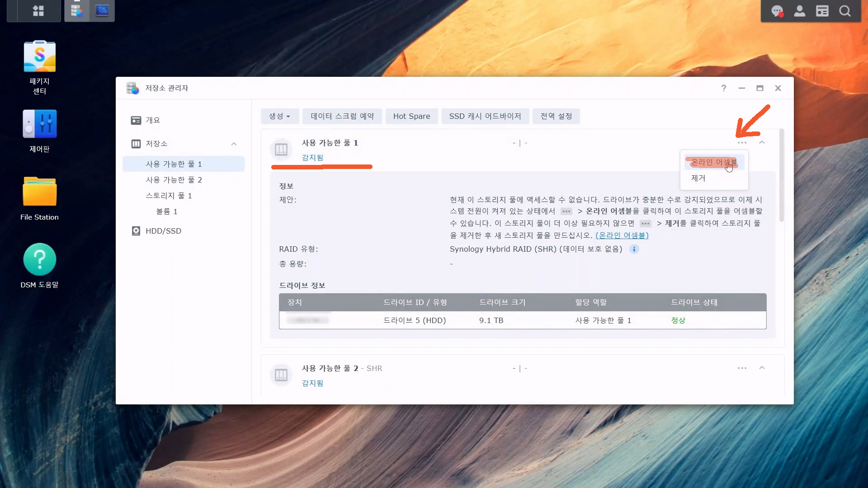The height and width of the screenshot is (488, 868).
Task: Open the main menu grid icon
Action: point(38,11)
